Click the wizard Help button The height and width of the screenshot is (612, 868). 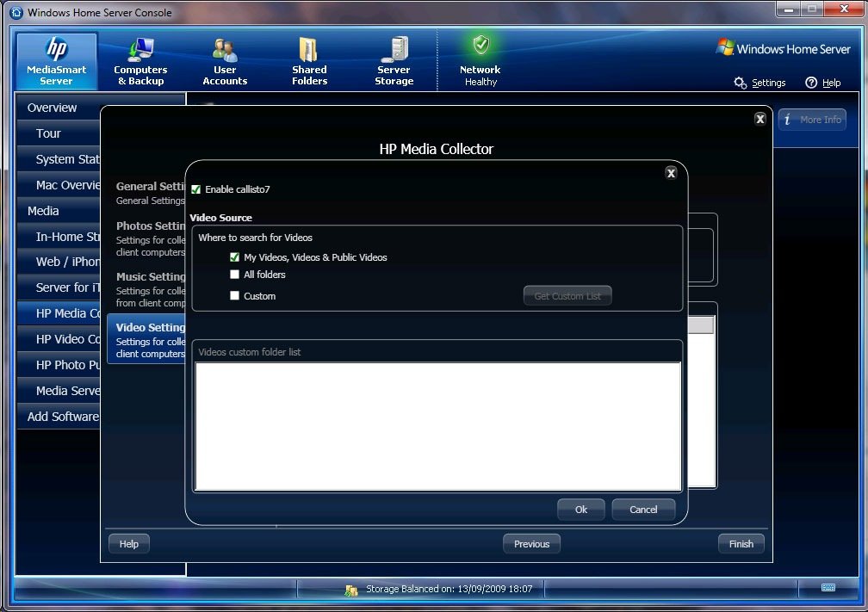click(129, 544)
